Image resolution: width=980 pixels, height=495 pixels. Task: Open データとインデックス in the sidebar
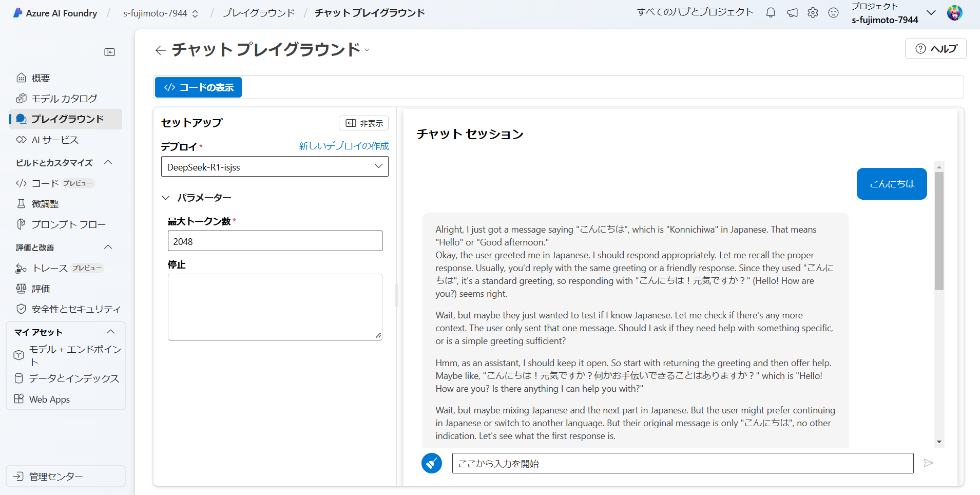[x=66, y=378]
